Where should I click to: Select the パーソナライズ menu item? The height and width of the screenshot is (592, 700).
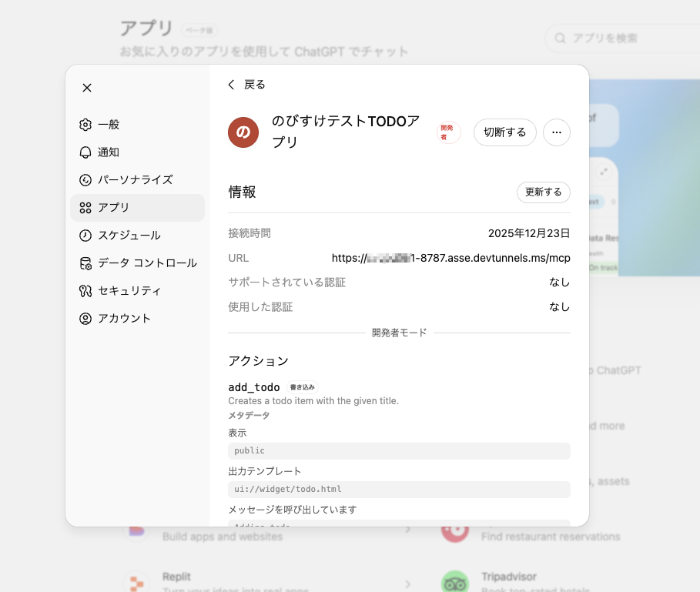(138, 180)
